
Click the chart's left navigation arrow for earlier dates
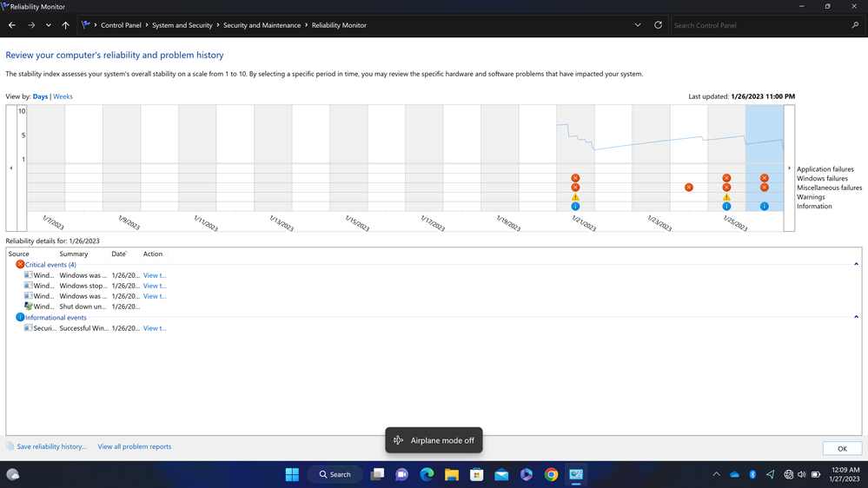click(11, 168)
